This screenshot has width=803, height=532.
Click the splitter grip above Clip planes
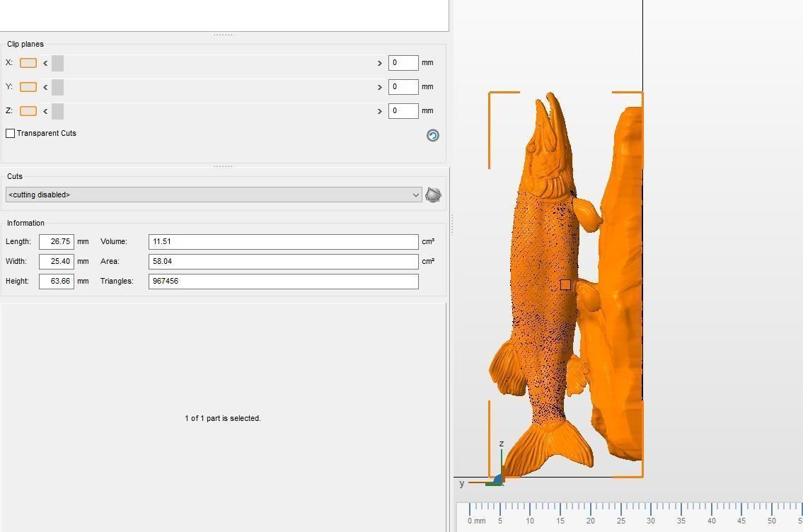[224, 35]
